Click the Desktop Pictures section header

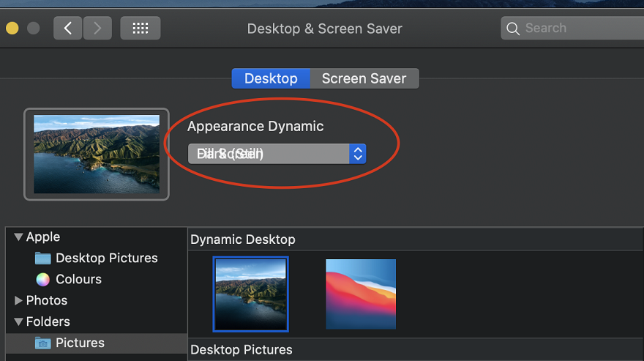pyautogui.click(x=241, y=350)
